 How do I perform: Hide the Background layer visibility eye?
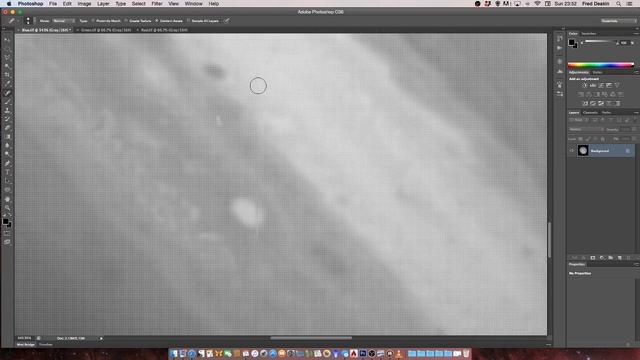coord(571,151)
